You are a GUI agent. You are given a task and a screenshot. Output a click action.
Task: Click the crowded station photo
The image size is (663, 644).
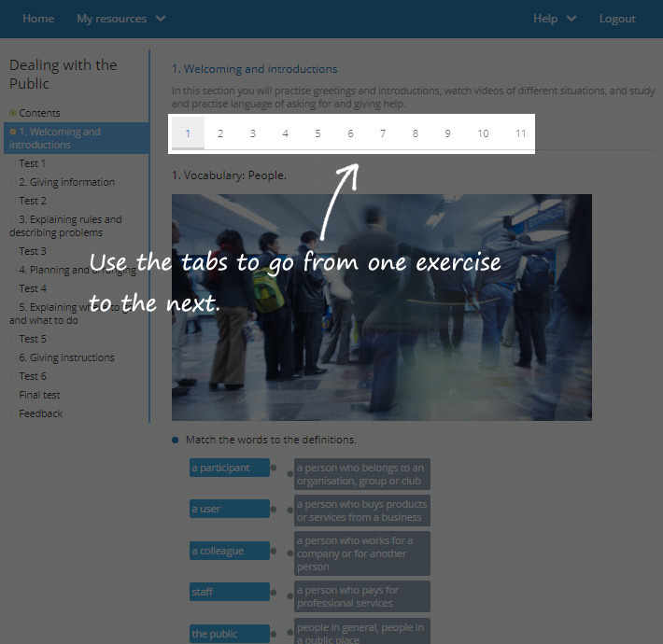coord(381,307)
